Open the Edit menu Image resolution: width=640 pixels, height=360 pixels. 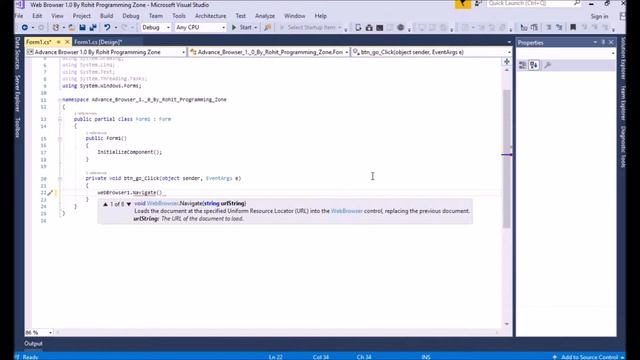[37, 16]
